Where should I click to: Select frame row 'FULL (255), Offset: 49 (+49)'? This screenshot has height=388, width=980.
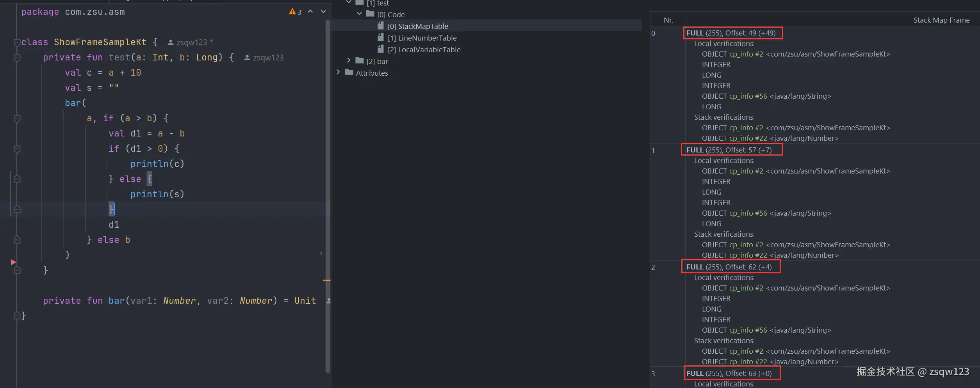pyautogui.click(x=731, y=33)
